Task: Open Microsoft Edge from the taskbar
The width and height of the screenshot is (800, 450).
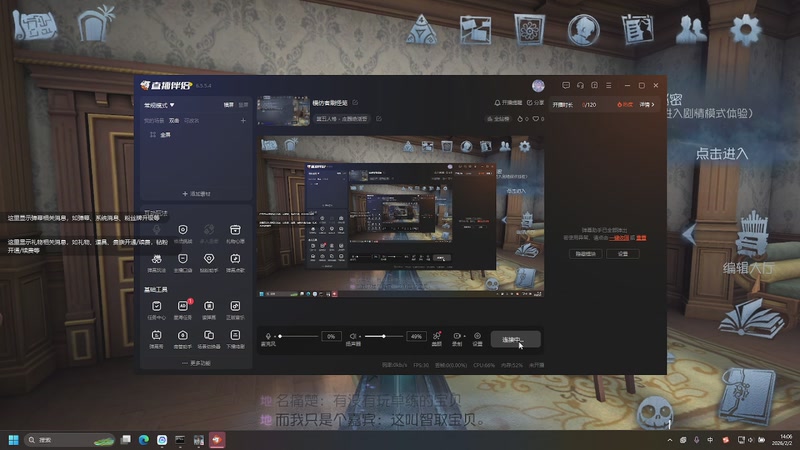Action: click(144, 440)
